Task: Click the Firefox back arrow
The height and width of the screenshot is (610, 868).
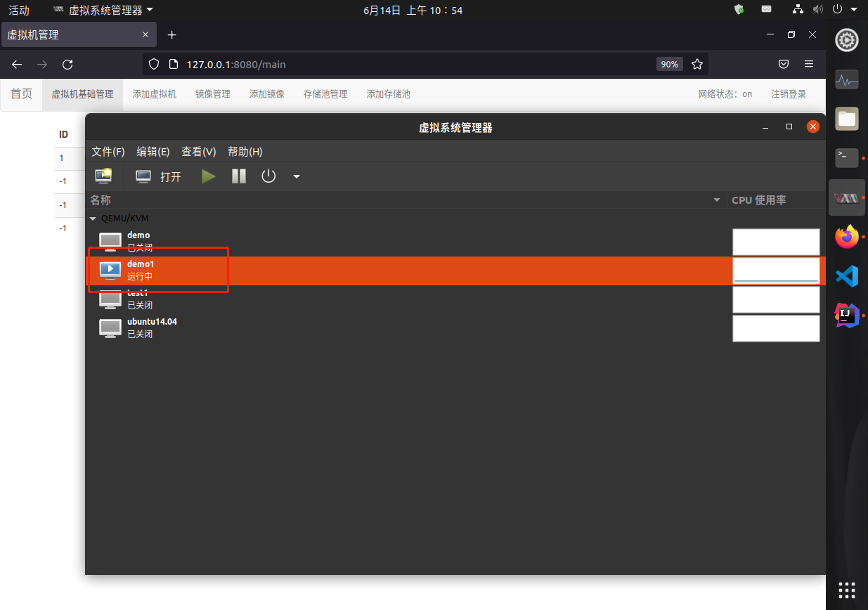Action: pyautogui.click(x=17, y=64)
